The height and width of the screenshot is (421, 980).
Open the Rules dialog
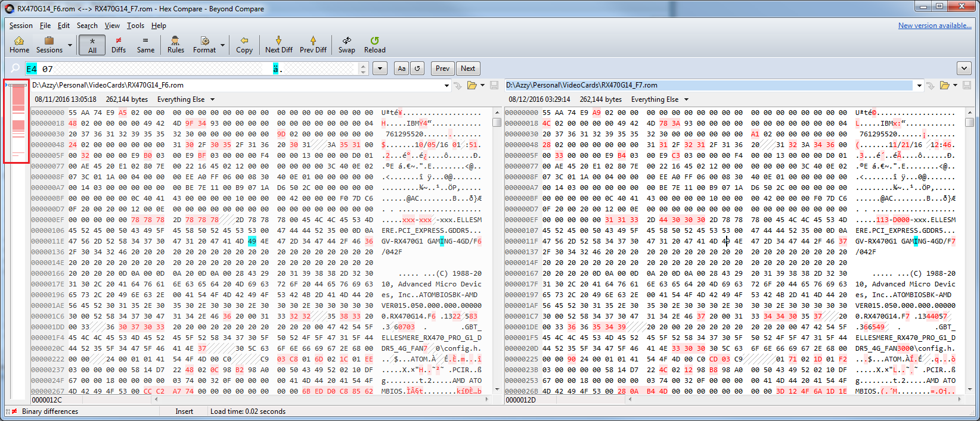[176, 45]
